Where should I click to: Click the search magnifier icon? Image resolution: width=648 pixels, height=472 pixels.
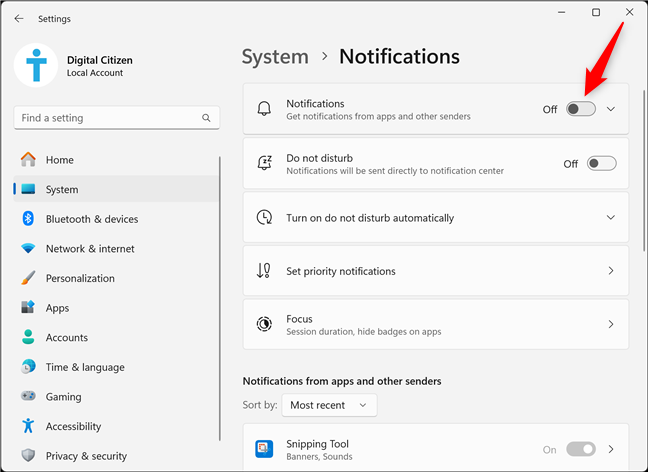click(206, 118)
